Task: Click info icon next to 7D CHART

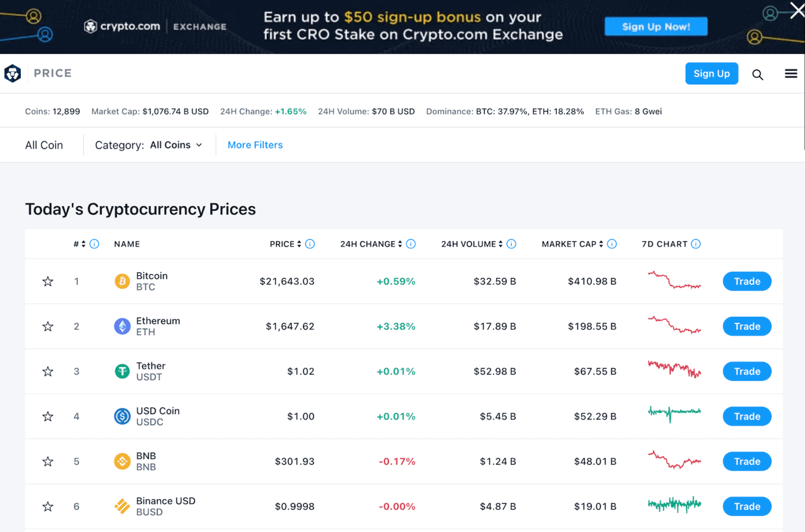Action: click(696, 244)
